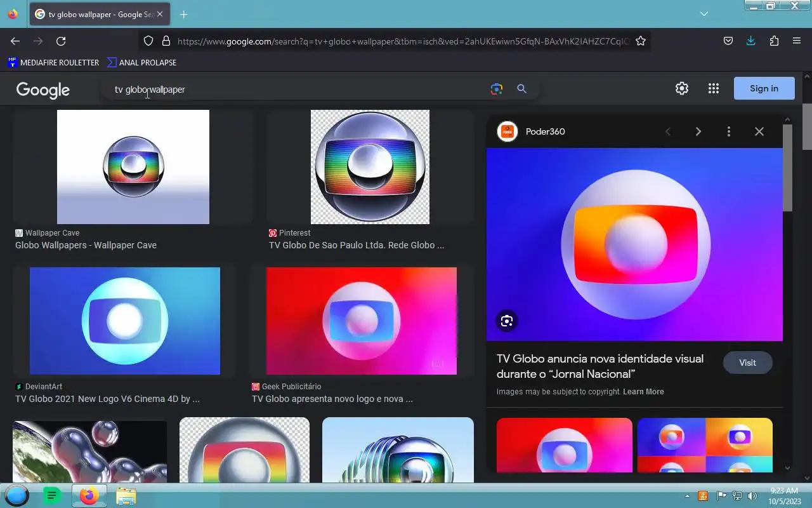Screen dimensions: 812x508
Task: Click Firefox icon in the taskbar
Action: pos(89,495)
